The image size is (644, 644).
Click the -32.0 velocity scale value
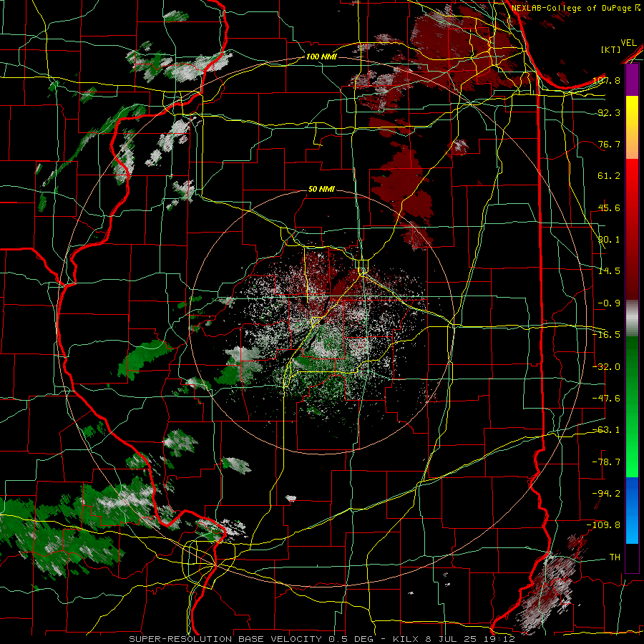(606, 367)
